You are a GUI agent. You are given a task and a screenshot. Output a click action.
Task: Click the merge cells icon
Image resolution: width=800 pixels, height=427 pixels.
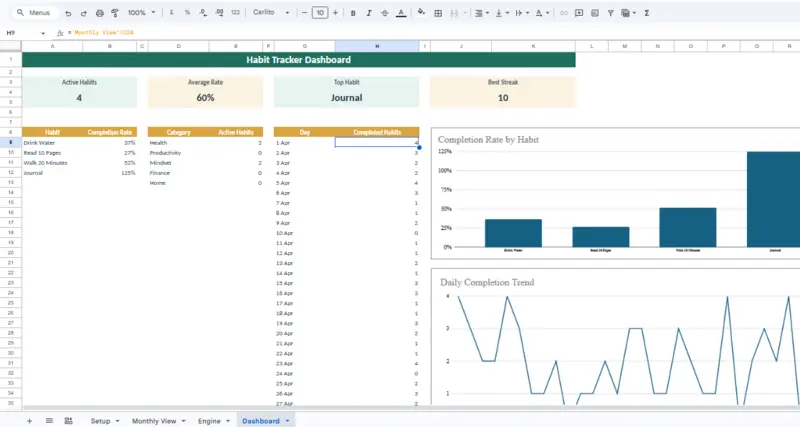[454, 13]
